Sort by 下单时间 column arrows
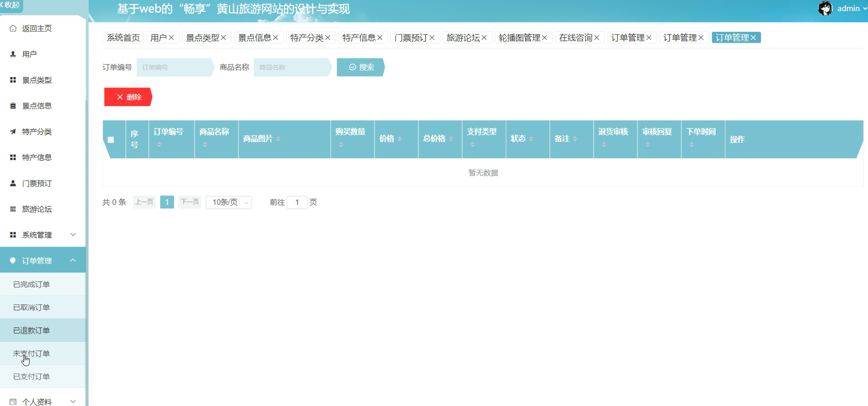Image resolution: width=868 pixels, height=406 pixels. click(x=692, y=144)
